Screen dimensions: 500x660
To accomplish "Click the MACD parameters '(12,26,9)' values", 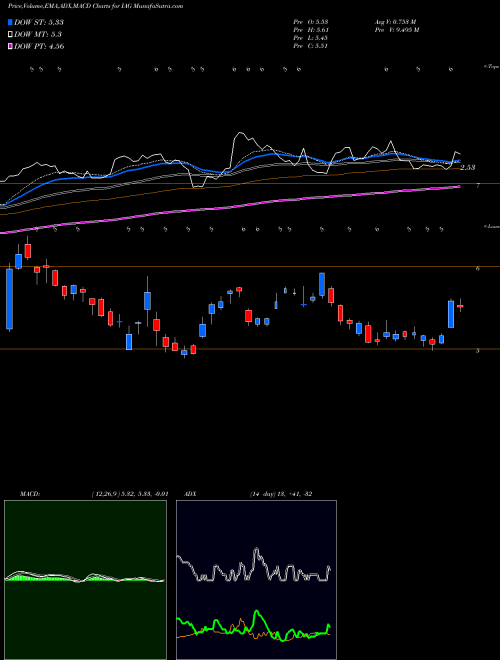I will [x=130, y=494].
